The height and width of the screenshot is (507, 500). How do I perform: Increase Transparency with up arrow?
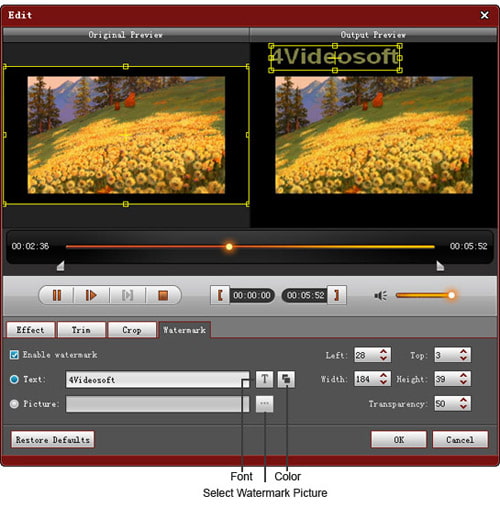[463, 400]
